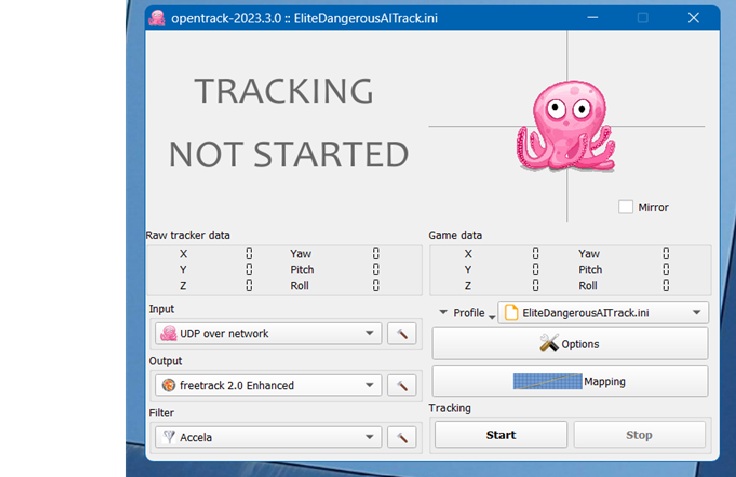Viewport: 736px width, 477px height.
Task: Open the Input tracker dropdown
Action: (268, 333)
